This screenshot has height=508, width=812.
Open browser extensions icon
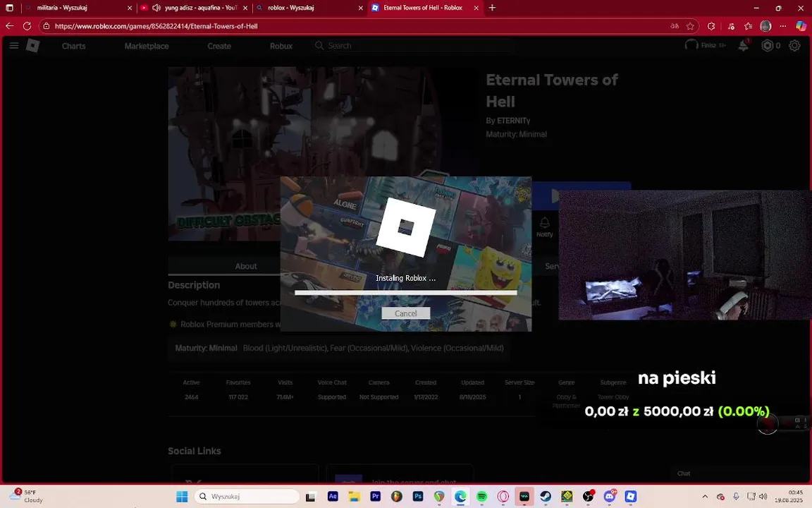[x=711, y=26]
